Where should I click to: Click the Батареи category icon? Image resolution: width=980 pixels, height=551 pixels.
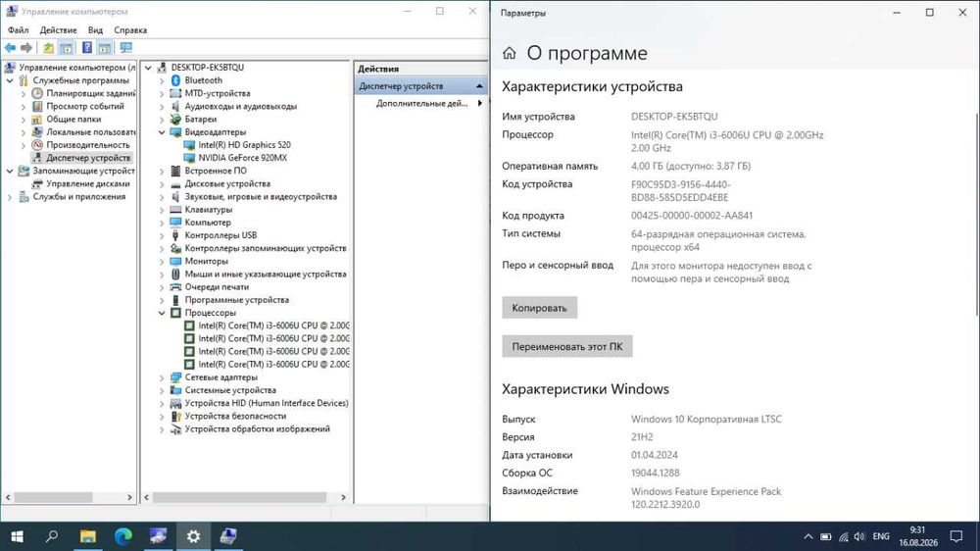(175, 119)
